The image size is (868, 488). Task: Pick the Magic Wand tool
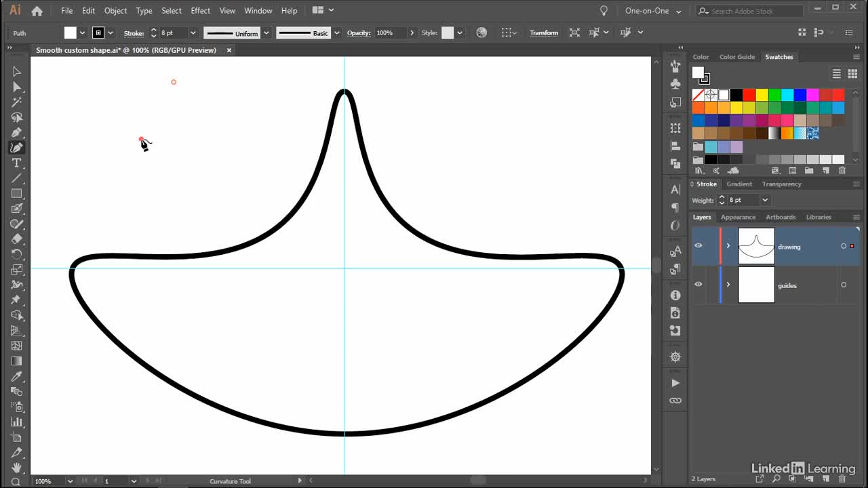pos(16,102)
